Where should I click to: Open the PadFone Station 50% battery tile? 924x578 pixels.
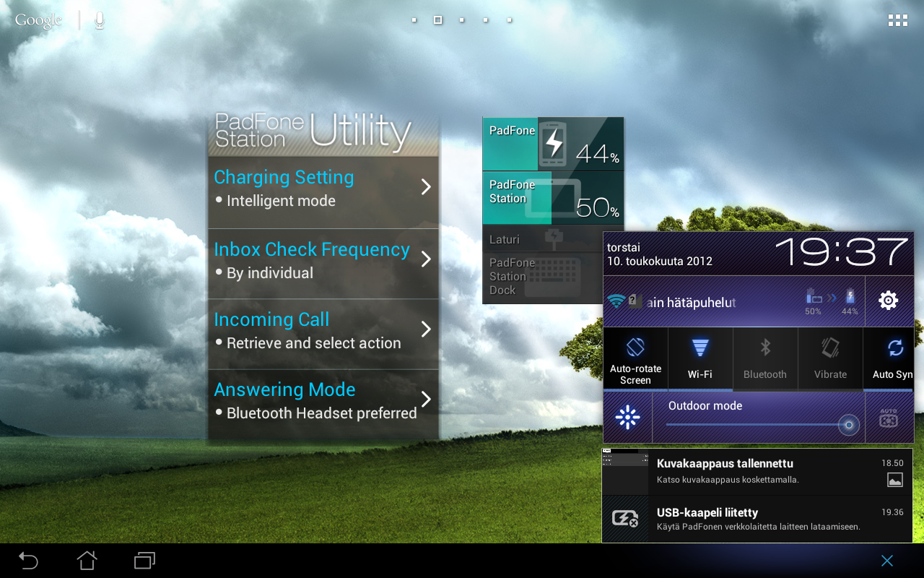553,198
